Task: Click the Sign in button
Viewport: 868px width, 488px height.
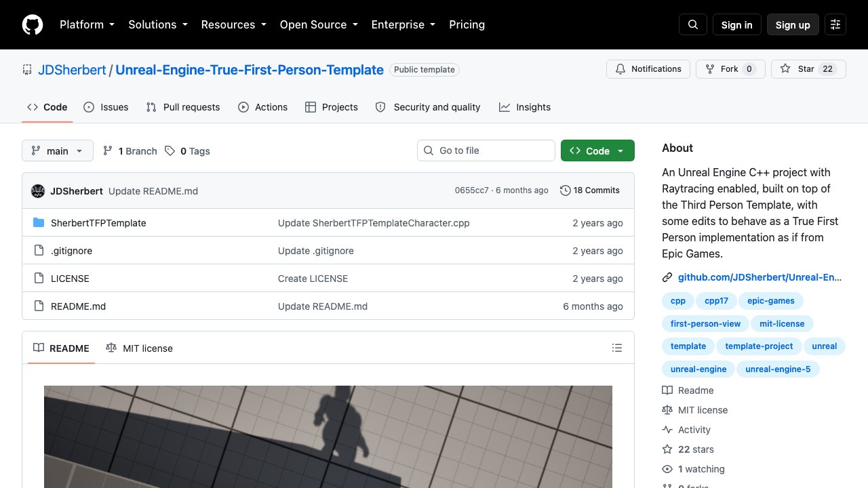Action: (x=737, y=24)
